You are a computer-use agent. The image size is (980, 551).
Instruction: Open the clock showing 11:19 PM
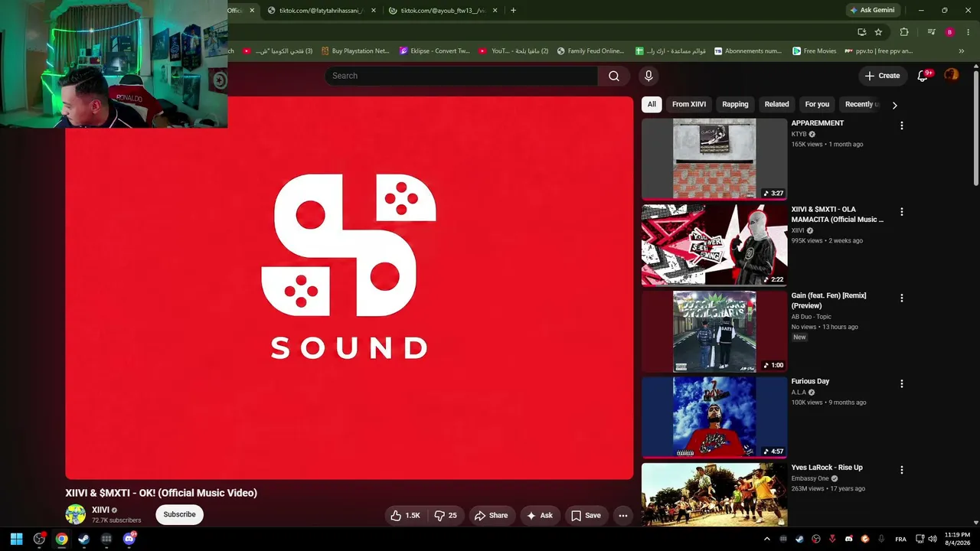click(x=957, y=539)
